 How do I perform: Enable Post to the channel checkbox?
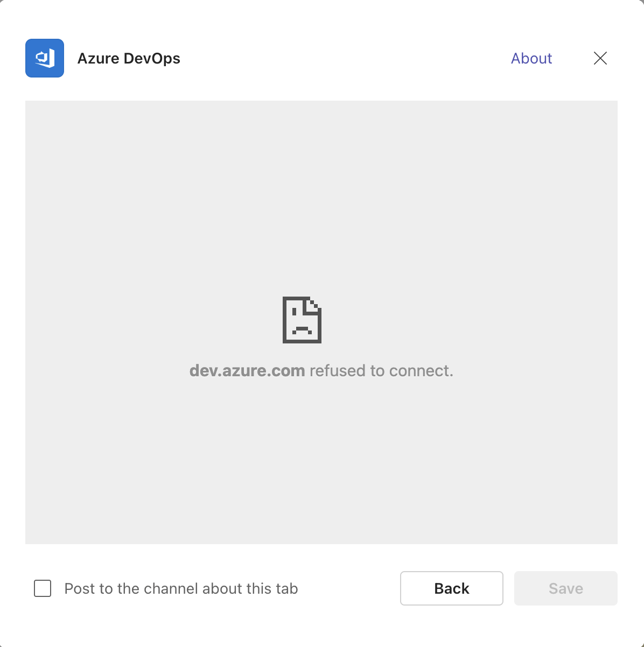(x=43, y=588)
